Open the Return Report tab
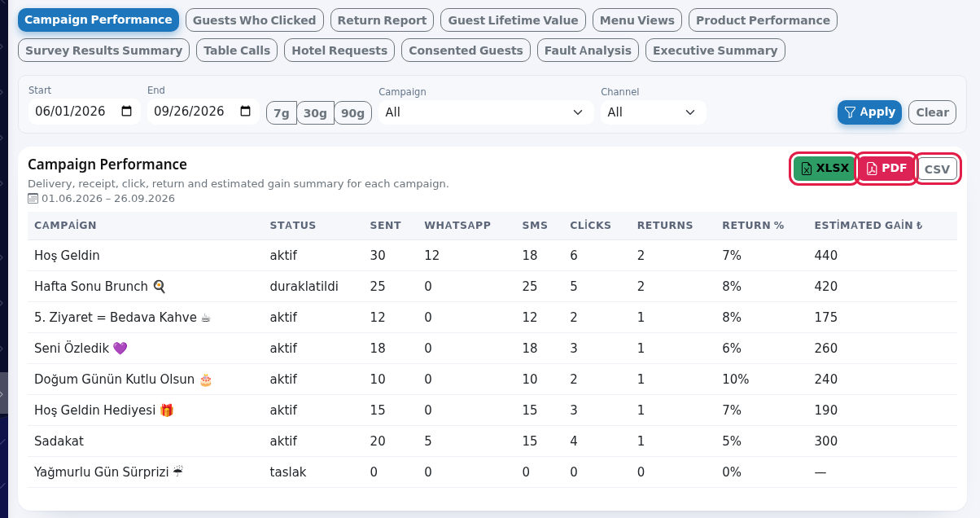This screenshot has width=980, height=518. tap(382, 20)
